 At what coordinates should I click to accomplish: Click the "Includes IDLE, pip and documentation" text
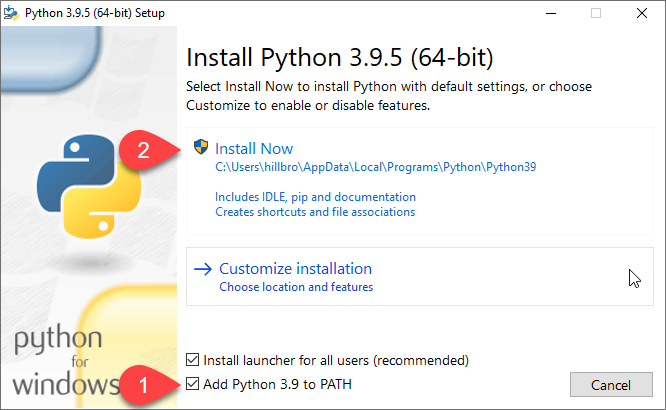click(x=315, y=197)
